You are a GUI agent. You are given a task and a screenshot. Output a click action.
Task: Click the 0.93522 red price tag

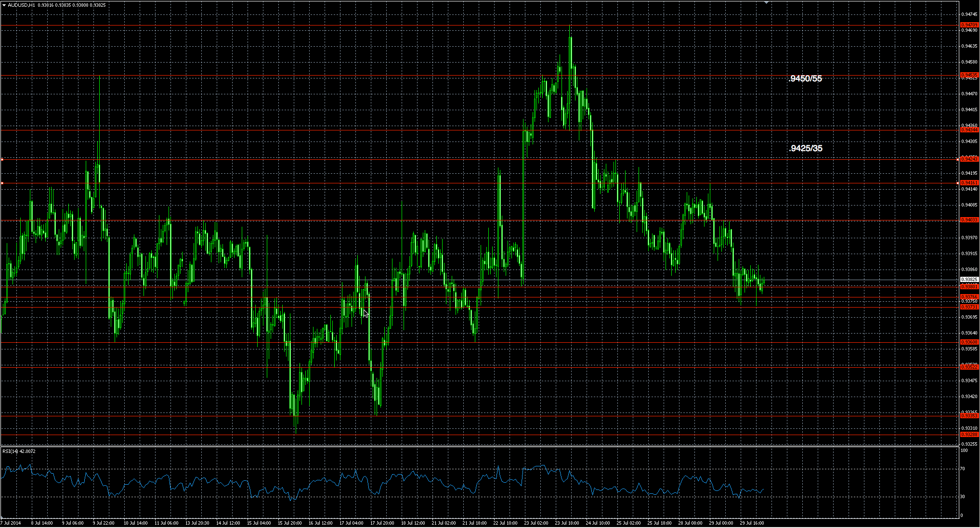(x=968, y=367)
